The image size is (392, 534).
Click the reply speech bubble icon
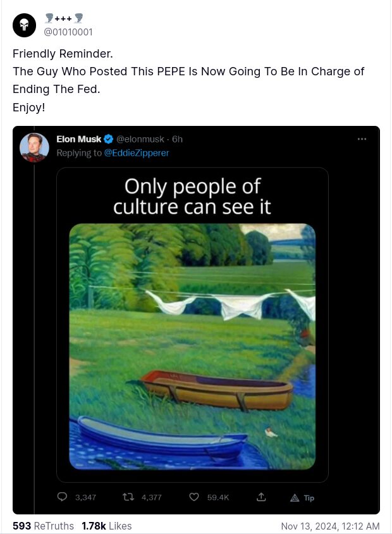click(x=62, y=497)
